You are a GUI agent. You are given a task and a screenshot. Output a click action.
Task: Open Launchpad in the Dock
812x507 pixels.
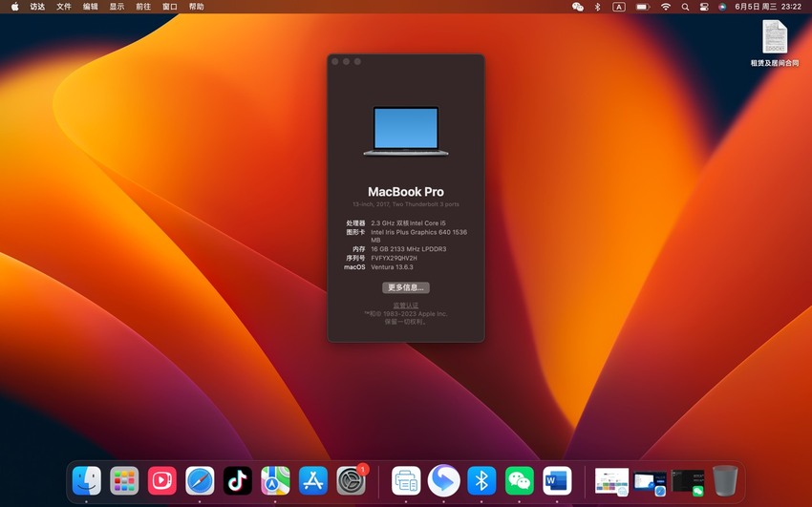tap(124, 480)
